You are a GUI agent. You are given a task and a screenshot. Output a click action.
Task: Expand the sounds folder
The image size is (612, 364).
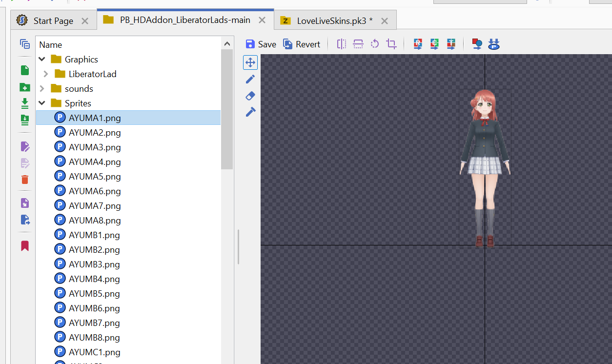click(x=42, y=89)
